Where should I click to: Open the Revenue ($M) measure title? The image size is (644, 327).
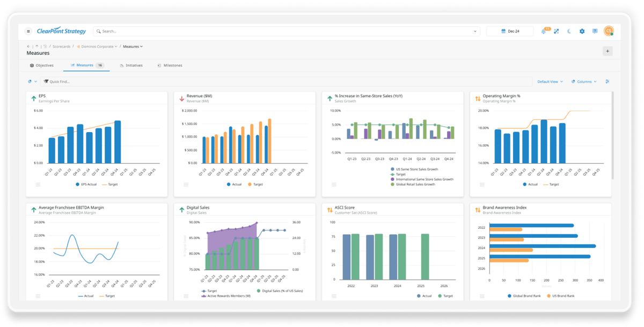coord(200,96)
